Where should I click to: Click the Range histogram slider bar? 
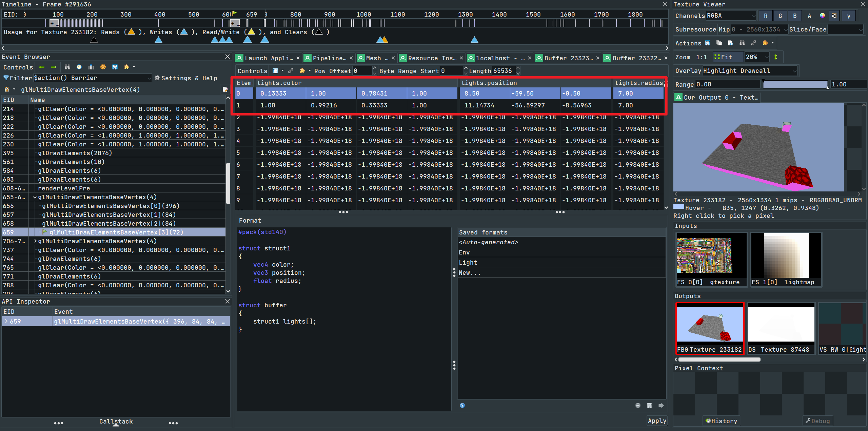tap(795, 84)
